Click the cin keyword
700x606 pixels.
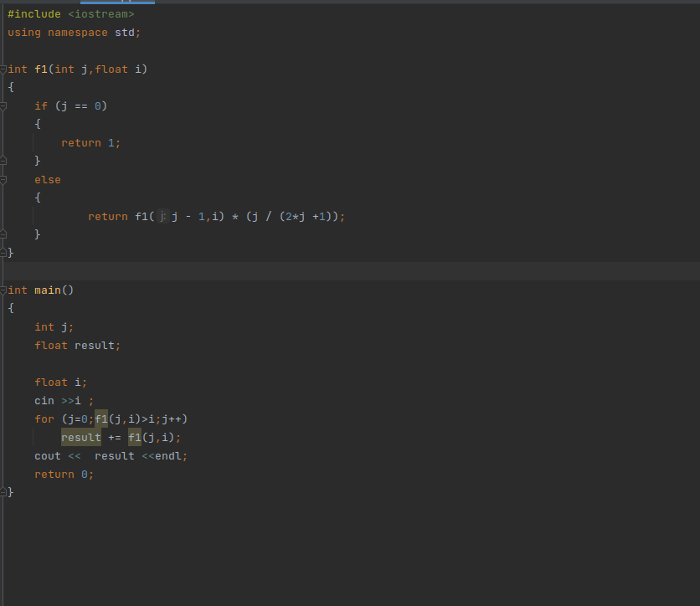tap(44, 401)
